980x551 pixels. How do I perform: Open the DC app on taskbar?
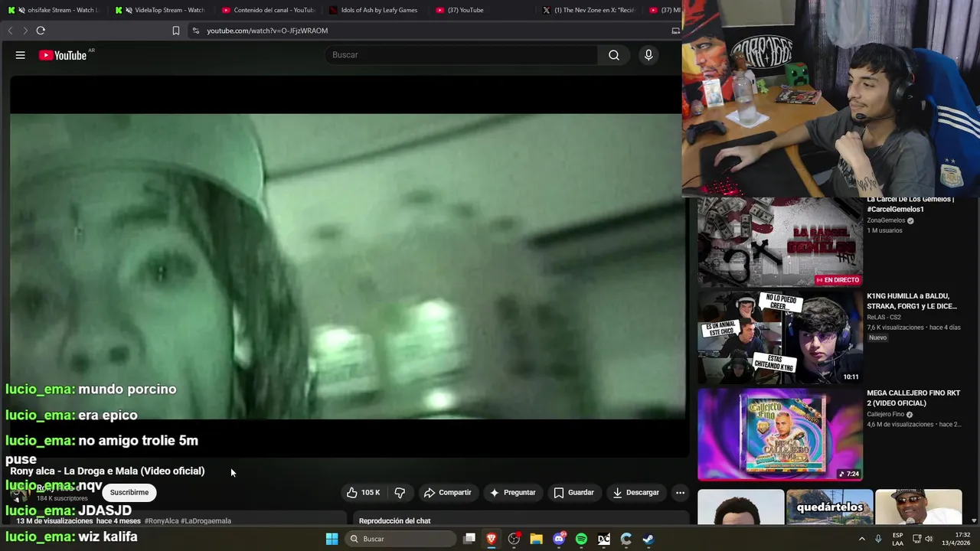(603, 539)
